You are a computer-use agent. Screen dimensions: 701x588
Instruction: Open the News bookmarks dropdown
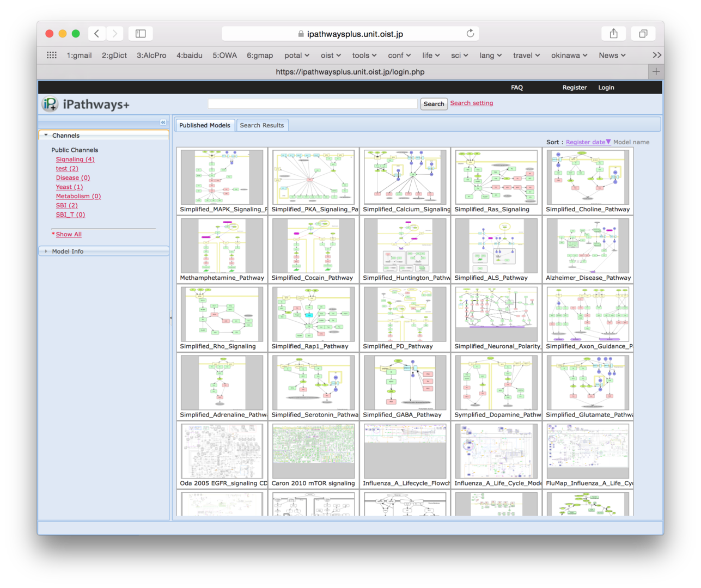tap(612, 55)
